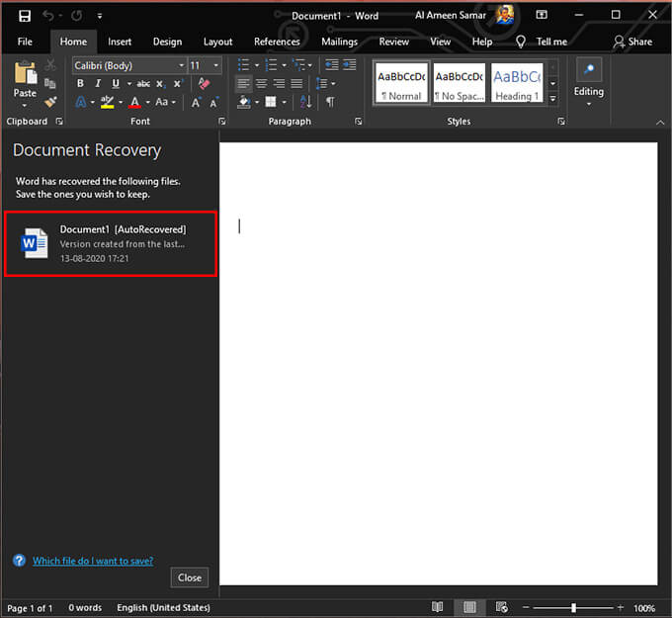Apply the No Spacing style
Viewport: 672px width, 618px height.
coord(459,83)
